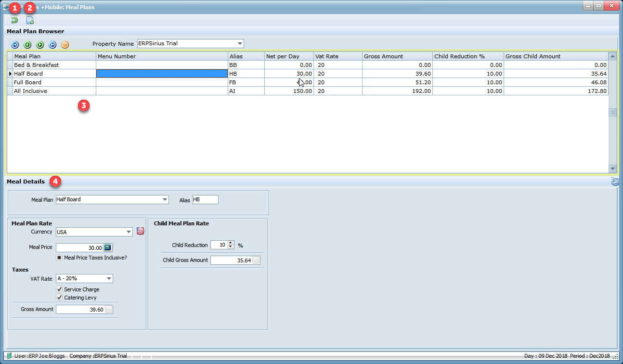Click the Gross Amount field
623x364 pixels.
[x=80, y=310]
